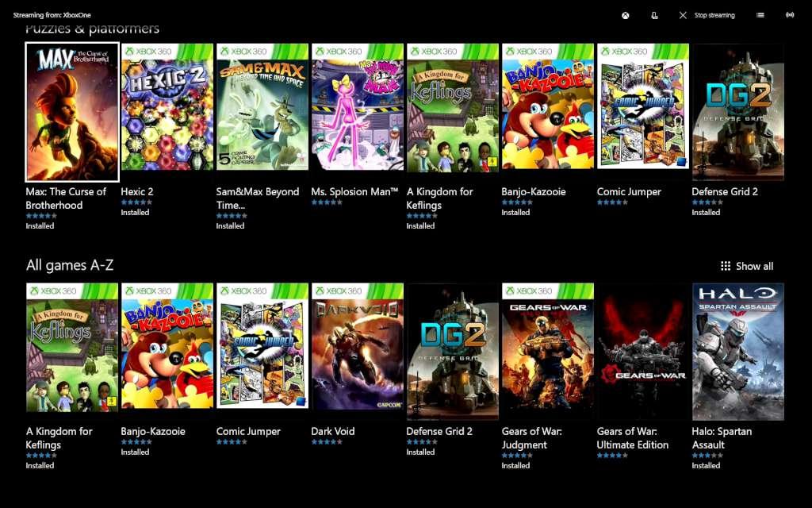
Task: Open Max: The Curse of Brotherhood
Action: [x=71, y=112]
